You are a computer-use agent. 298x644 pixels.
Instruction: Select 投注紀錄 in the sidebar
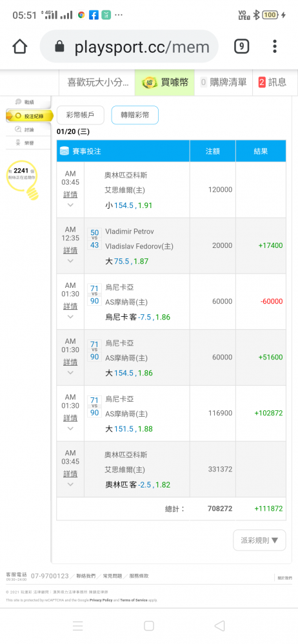[x=30, y=116]
